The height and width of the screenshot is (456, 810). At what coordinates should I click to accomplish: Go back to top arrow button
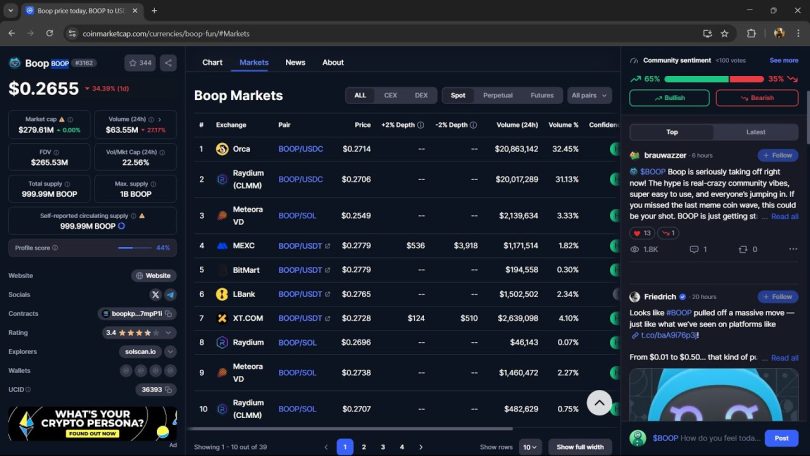point(599,403)
